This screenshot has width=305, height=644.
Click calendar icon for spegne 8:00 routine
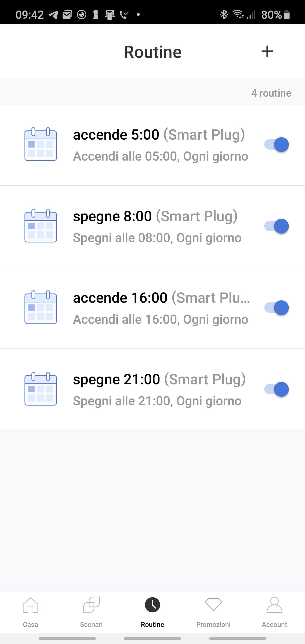[40, 226]
